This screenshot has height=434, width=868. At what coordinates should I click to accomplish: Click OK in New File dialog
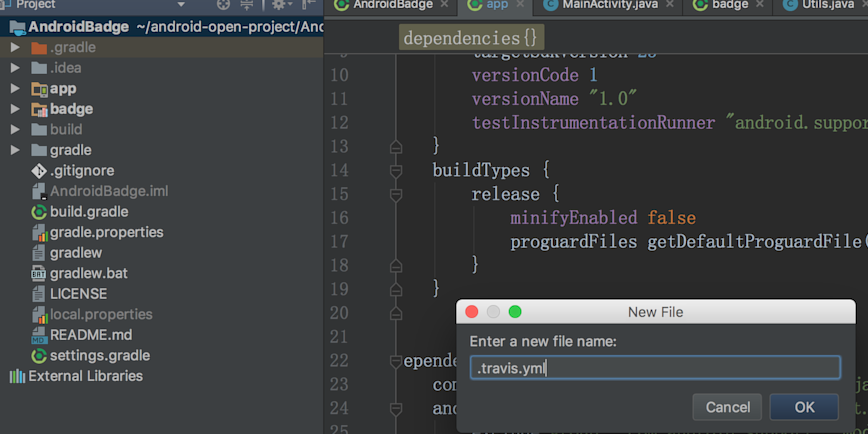[x=804, y=407]
